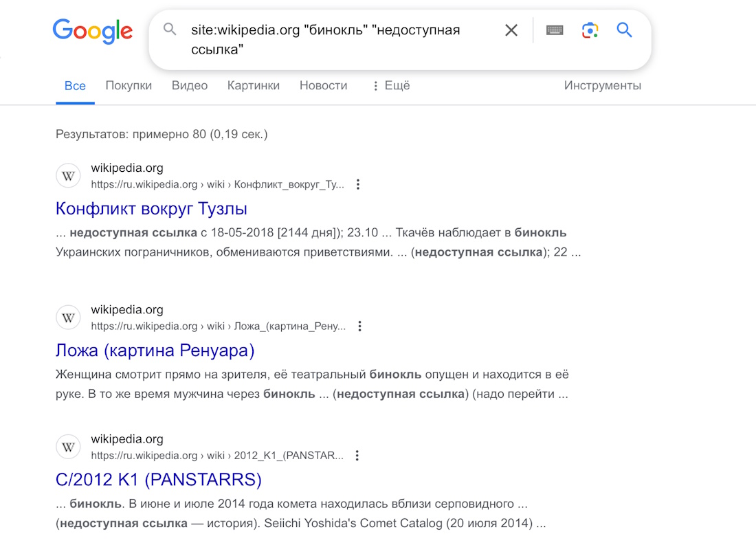The height and width of the screenshot is (545, 756).
Task: Click the Google logo to return home
Action: [x=93, y=30]
